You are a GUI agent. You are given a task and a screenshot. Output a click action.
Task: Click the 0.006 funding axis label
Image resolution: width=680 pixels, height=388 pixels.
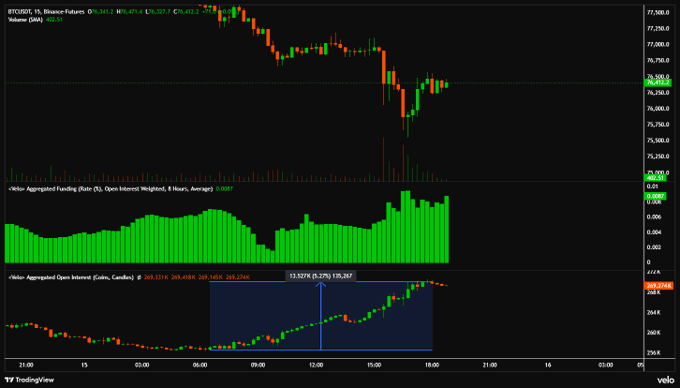coord(654,217)
